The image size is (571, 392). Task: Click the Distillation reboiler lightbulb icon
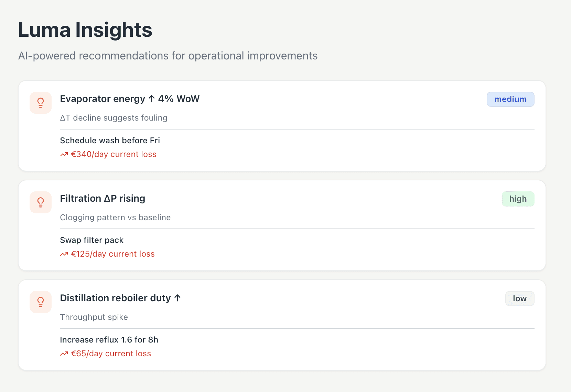pyautogui.click(x=41, y=302)
